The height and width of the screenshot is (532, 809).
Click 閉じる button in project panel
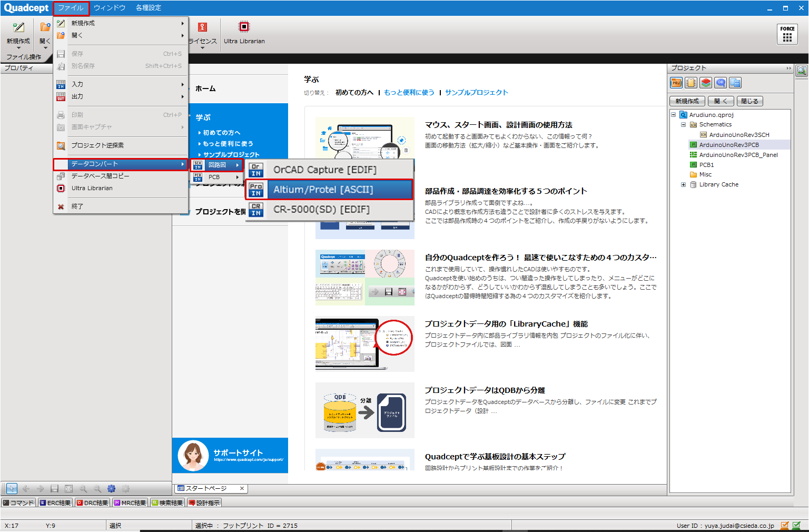(749, 101)
